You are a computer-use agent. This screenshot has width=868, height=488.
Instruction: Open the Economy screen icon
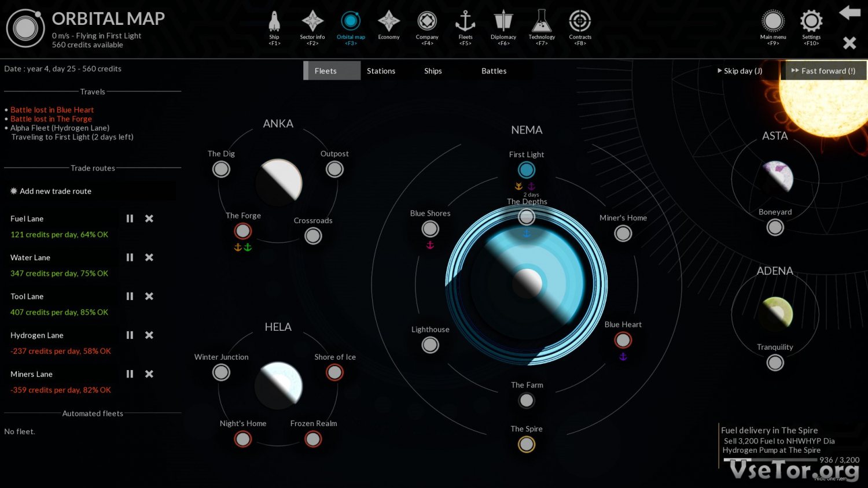(x=389, y=23)
